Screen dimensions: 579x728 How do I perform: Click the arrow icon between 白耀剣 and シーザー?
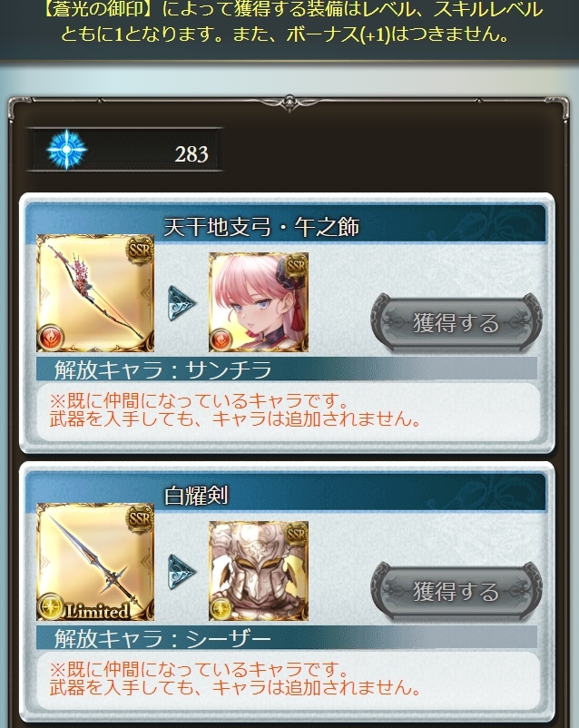[182, 572]
